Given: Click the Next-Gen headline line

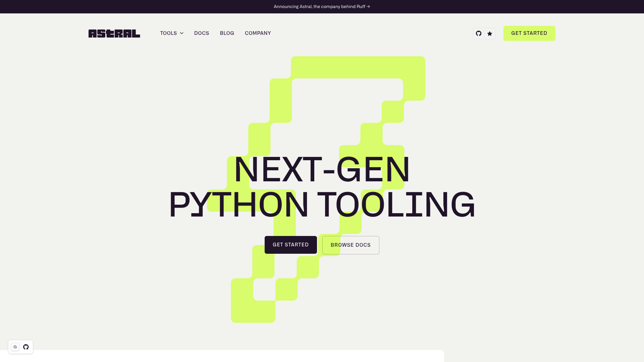Looking at the screenshot, I should [322, 170].
